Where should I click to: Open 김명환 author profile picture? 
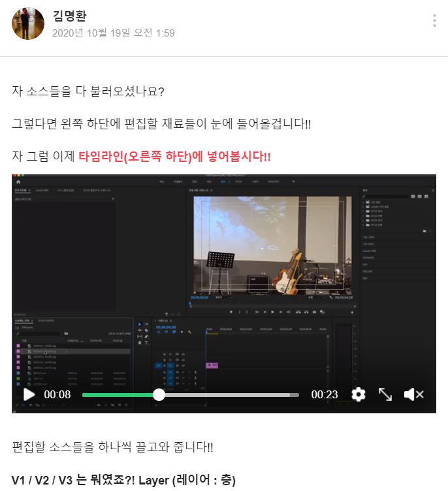pyautogui.click(x=28, y=24)
